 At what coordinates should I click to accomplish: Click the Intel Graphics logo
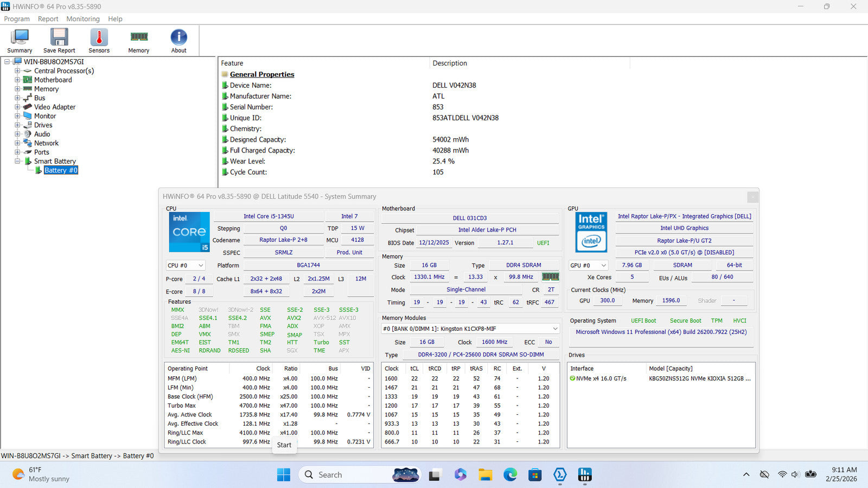(x=591, y=232)
